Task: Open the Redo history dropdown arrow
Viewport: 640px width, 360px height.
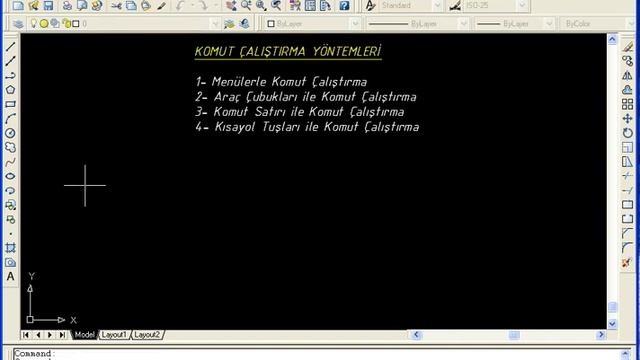Action: (216, 5)
